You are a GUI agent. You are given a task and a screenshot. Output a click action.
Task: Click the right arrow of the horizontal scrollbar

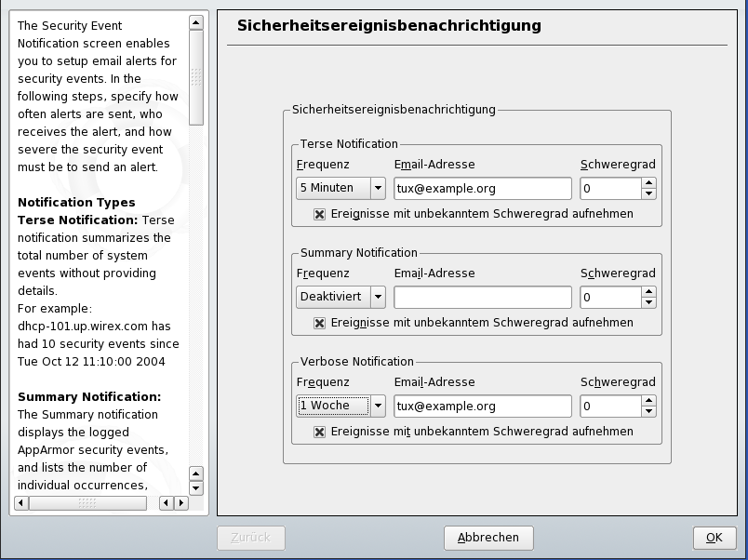180,502
